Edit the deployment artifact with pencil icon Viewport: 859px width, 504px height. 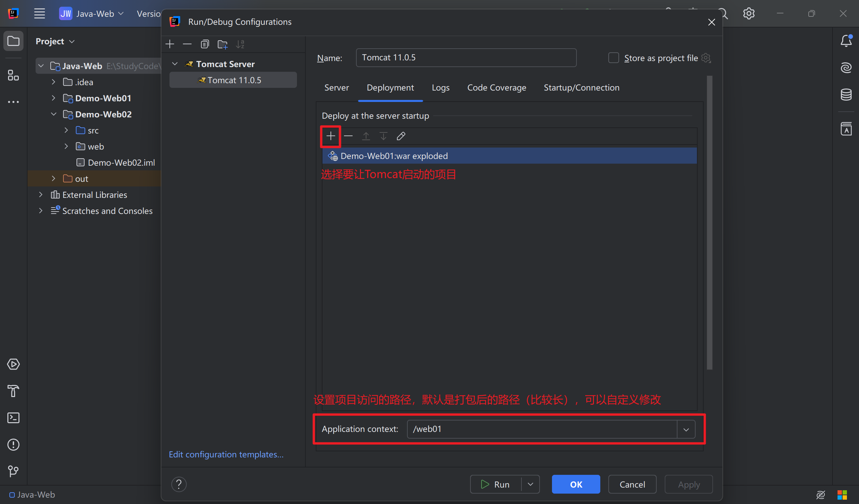pos(401,136)
